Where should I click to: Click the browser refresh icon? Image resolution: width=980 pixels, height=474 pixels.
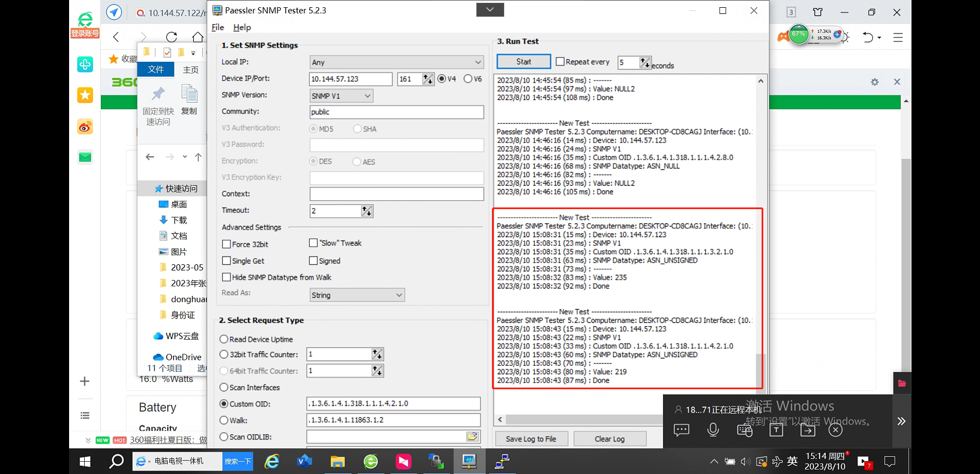click(172, 37)
